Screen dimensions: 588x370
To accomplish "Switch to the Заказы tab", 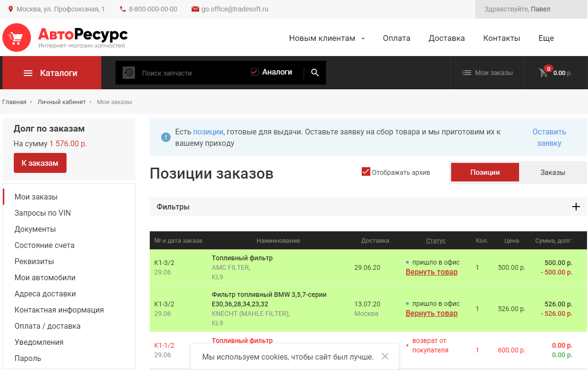I will (553, 172).
